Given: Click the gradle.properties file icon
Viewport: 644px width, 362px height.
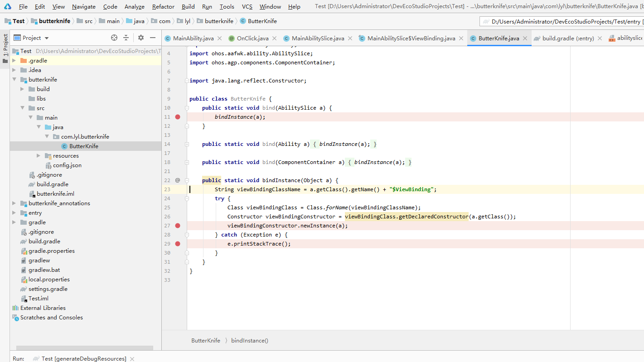Looking at the screenshot, I should [24, 251].
